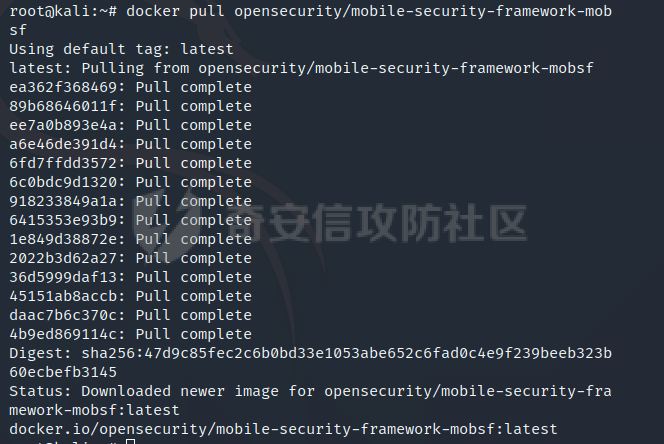Click layer ID 45151ab8accb

63,296
